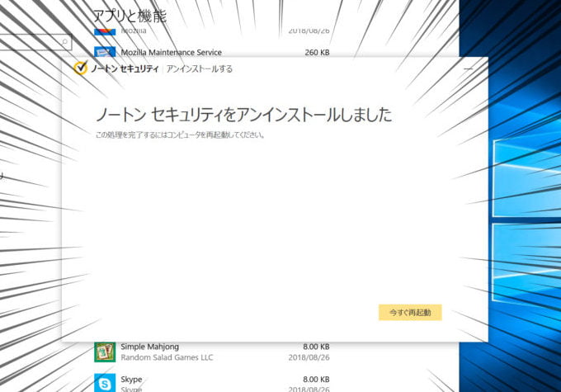Select the Skype app icon
Viewport: 561px width, 392px height.
(105, 383)
